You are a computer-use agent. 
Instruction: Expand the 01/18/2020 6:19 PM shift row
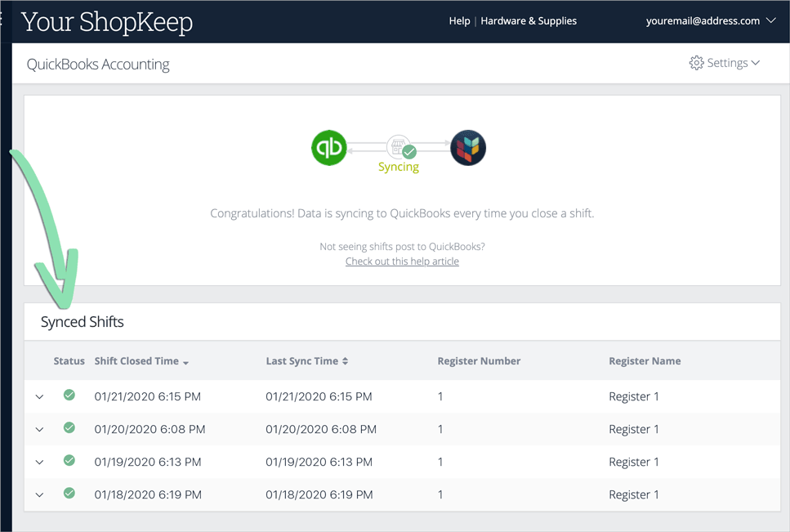[x=39, y=495]
